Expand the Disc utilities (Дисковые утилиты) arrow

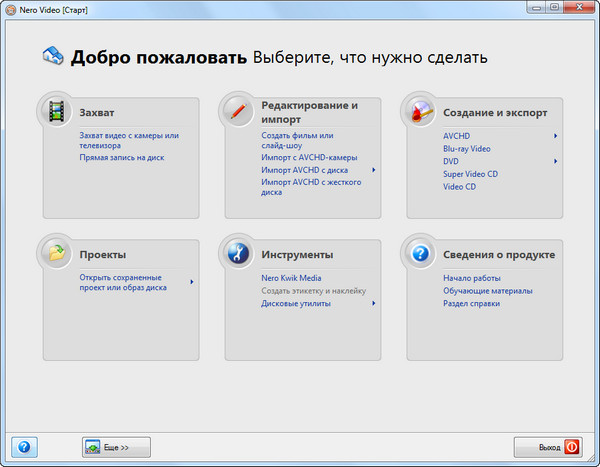click(373, 303)
